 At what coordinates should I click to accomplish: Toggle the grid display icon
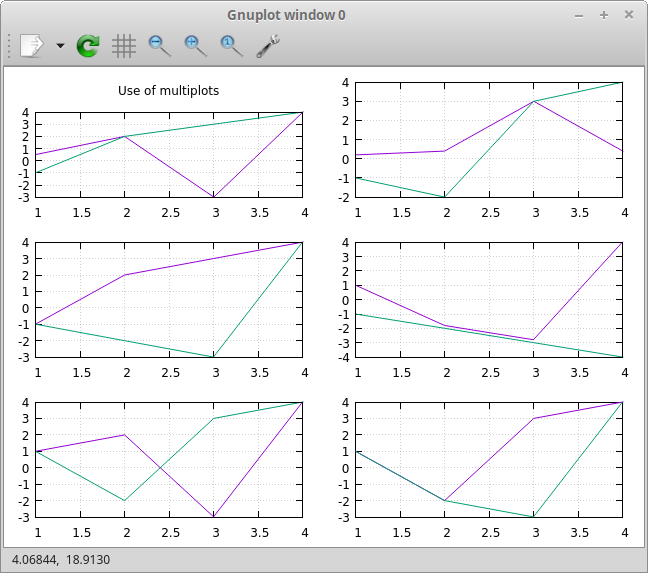(x=124, y=45)
